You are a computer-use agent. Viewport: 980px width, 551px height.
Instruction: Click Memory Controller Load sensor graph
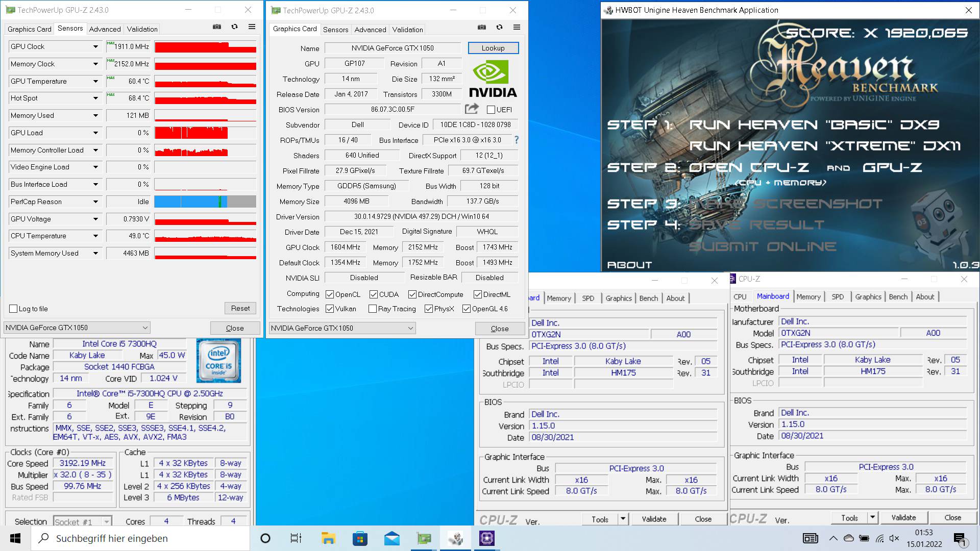click(205, 150)
